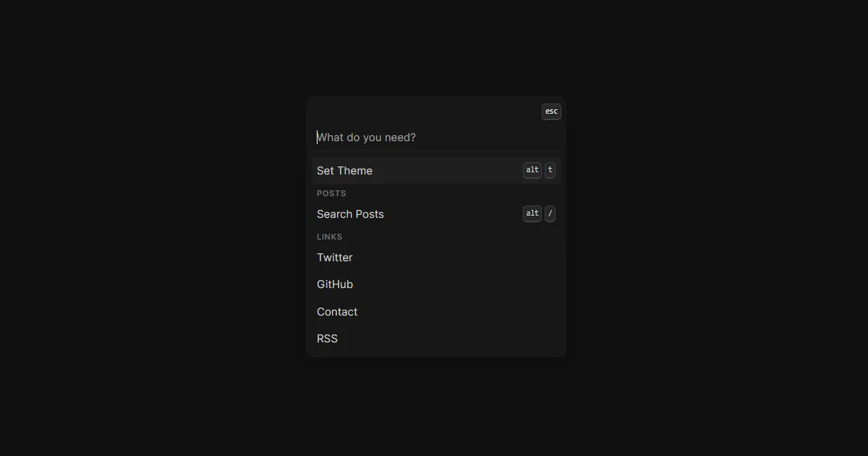Open the Search Posts command
Screen dimensions: 868x456
pos(351,214)
